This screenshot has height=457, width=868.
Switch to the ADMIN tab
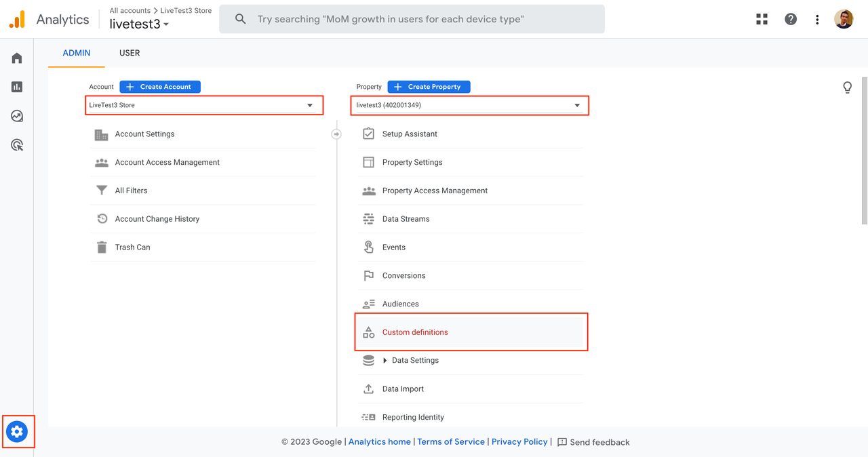point(77,53)
